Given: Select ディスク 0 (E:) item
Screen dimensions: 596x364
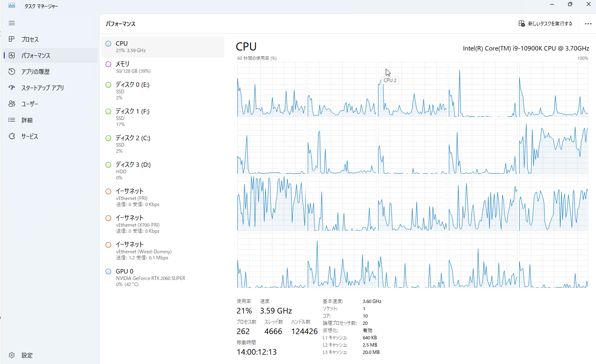Looking at the screenshot, I should point(163,91).
